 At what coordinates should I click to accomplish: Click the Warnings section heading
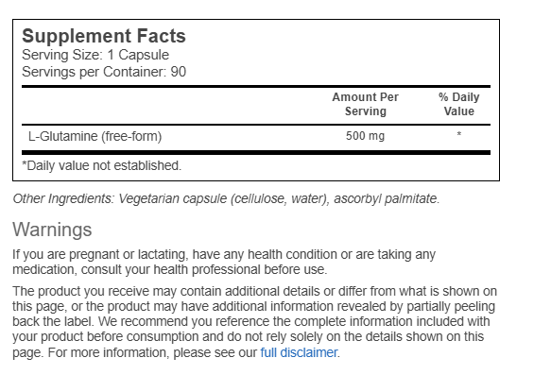point(52,230)
